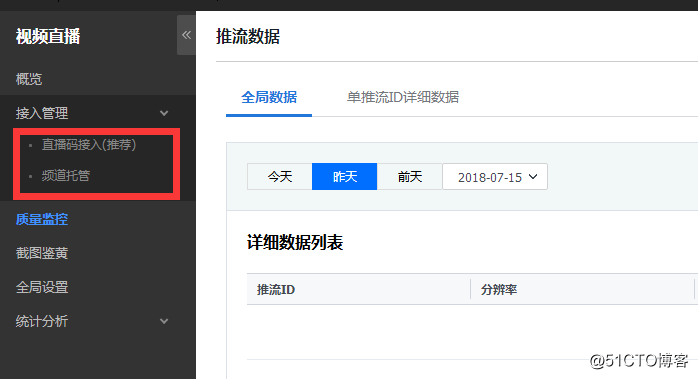Click the 推流数据 page title

tap(248, 37)
